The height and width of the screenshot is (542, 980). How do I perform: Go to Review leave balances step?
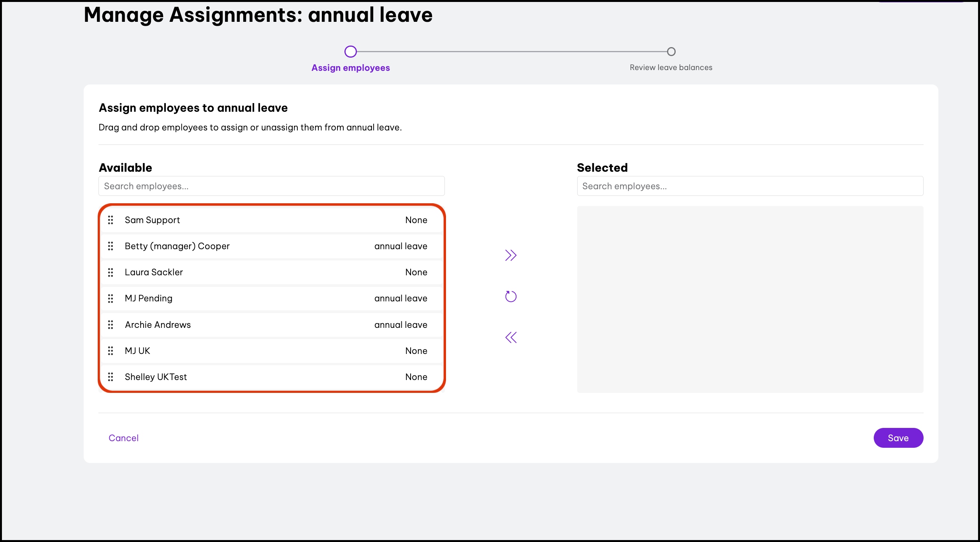[671, 51]
